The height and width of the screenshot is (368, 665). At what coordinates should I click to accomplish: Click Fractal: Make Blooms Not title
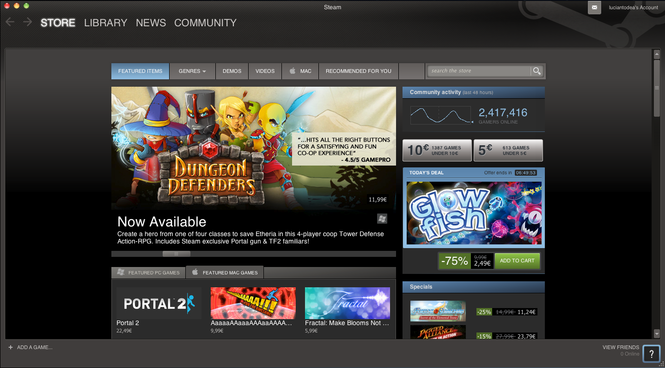(x=347, y=323)
